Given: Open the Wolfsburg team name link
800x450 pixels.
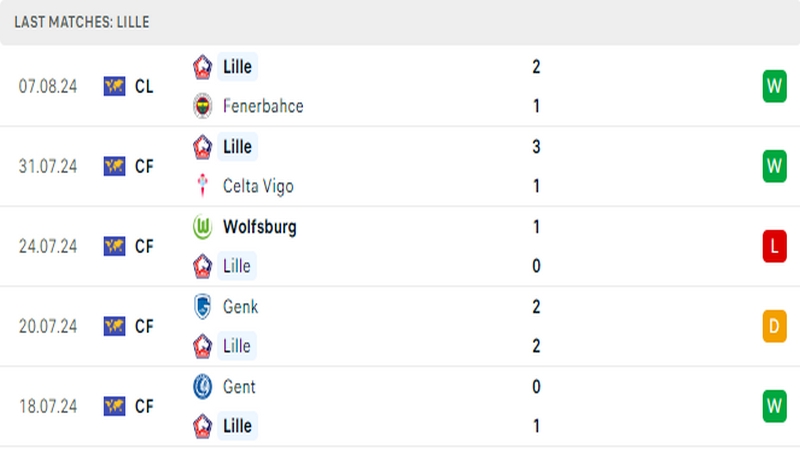Looking at the screenshot, I should click(260, 227).
